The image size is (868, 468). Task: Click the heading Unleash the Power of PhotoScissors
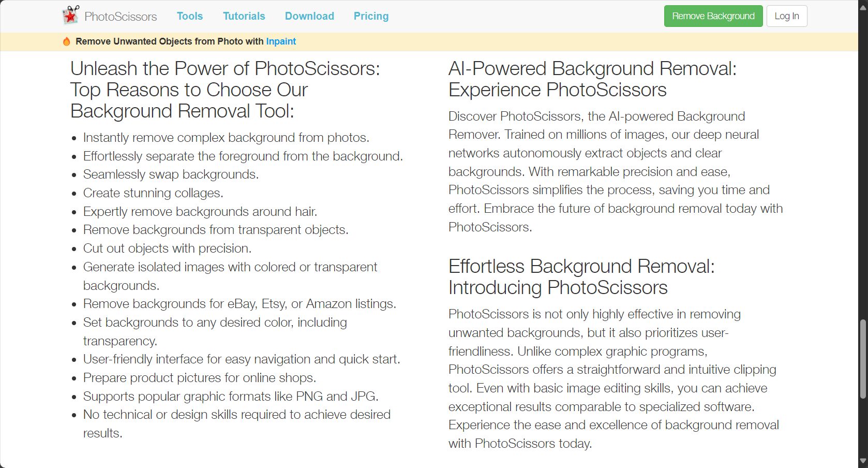[225, 90]
